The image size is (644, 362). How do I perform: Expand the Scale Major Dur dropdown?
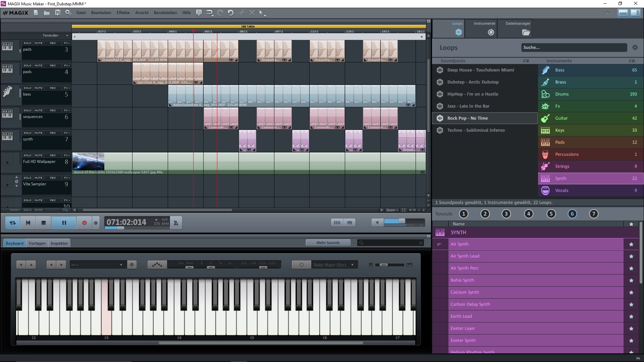click(x=352, y=264)
